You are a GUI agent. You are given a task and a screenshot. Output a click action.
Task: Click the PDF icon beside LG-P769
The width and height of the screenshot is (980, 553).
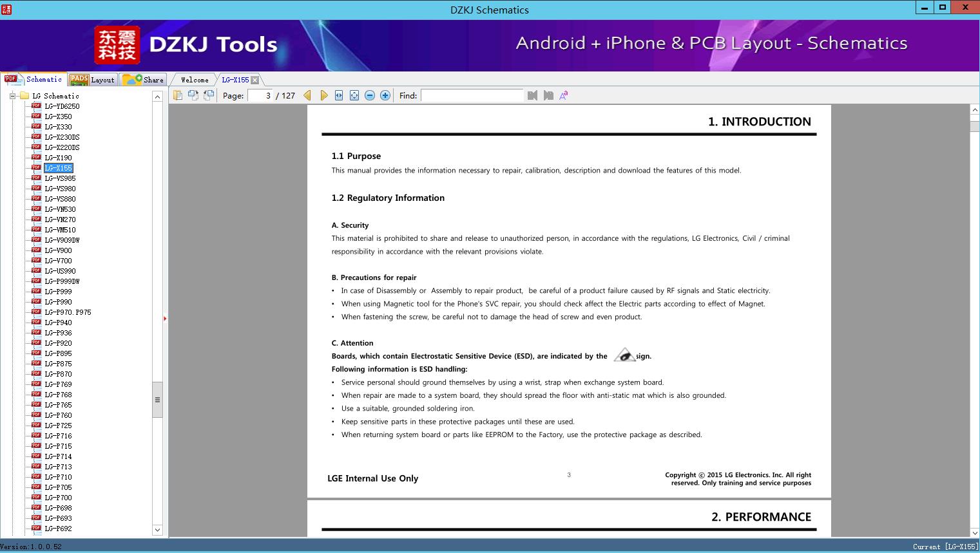click(x=36, y=384)
